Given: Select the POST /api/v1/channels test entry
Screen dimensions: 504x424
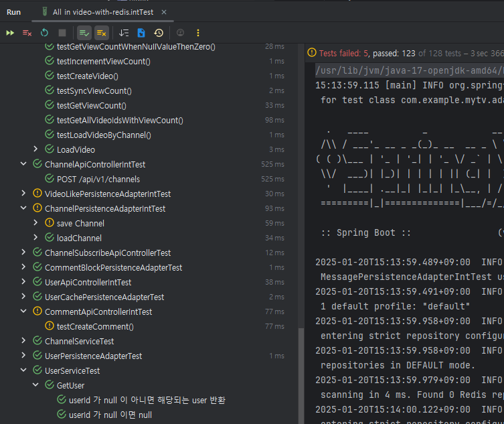Looking at the screenshot, I should (x=98, y=180).
